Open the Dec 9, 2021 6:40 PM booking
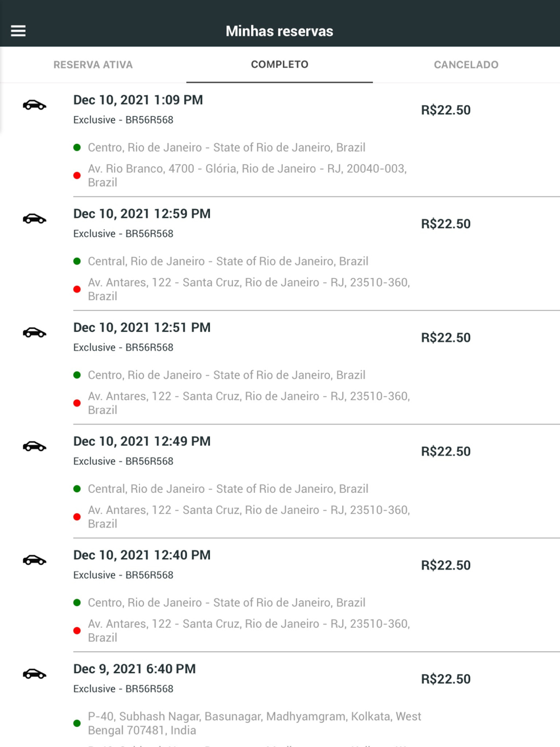 point(134,669)
